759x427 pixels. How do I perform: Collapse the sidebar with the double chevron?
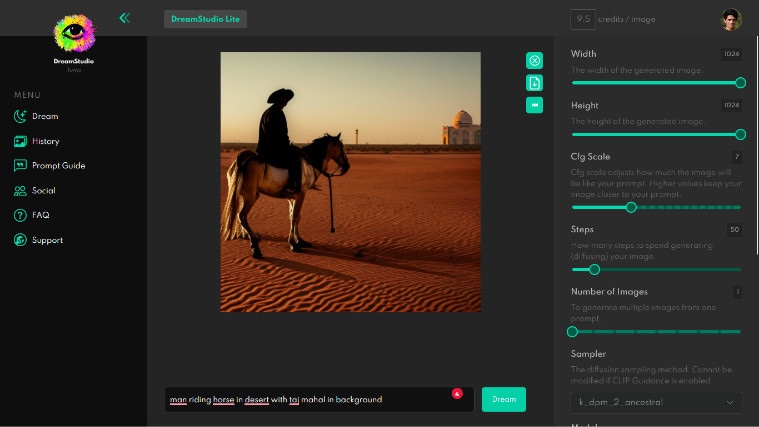pos(124,18)
